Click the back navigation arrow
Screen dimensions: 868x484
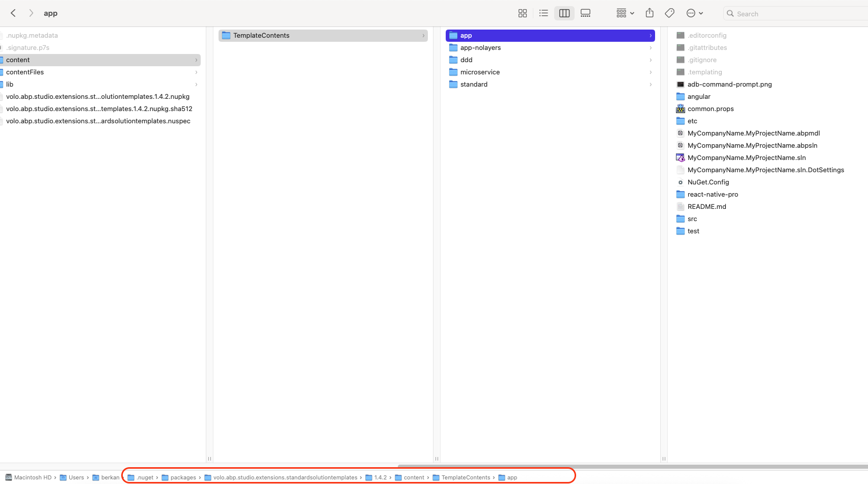pyautogui.click(x=13, y=13)
